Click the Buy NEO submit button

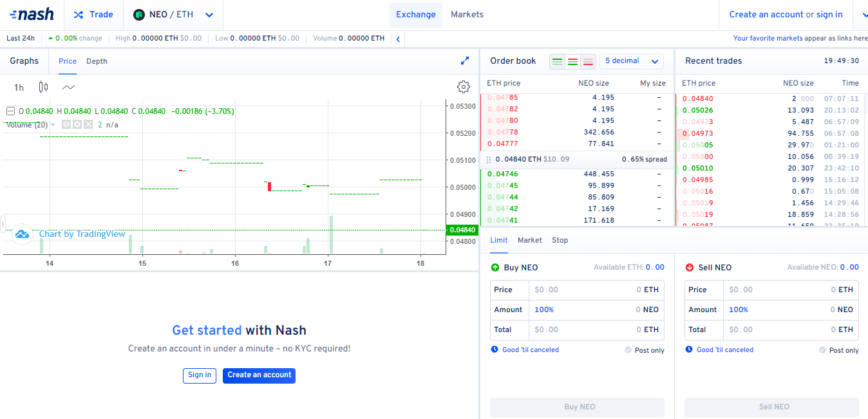point(577,407)
